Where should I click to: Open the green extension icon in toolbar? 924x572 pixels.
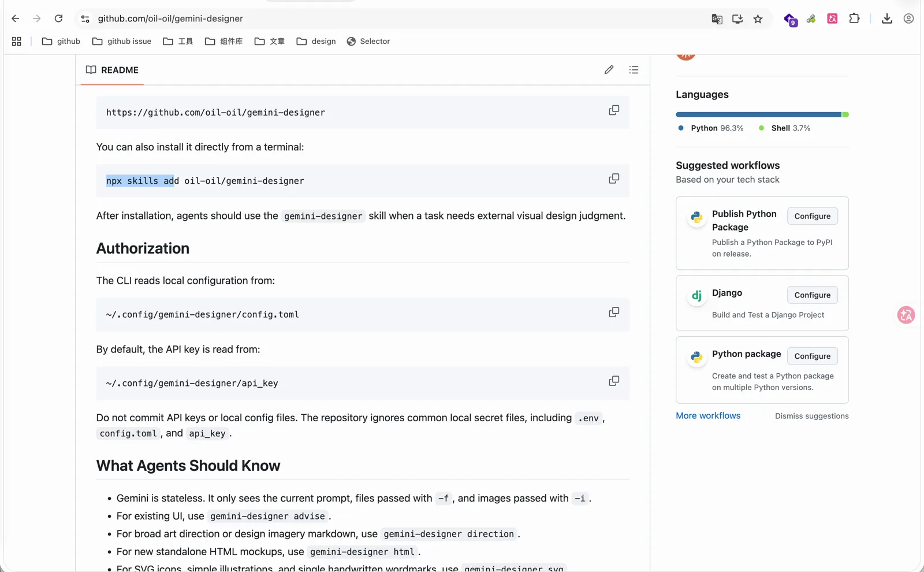(x=811, y=19)
